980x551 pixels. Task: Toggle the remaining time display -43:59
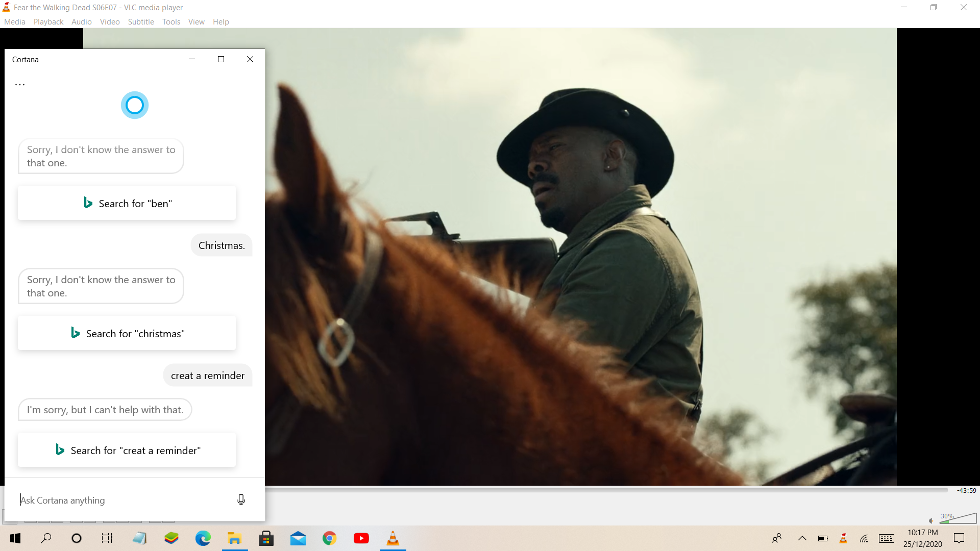tap(966, 490)
